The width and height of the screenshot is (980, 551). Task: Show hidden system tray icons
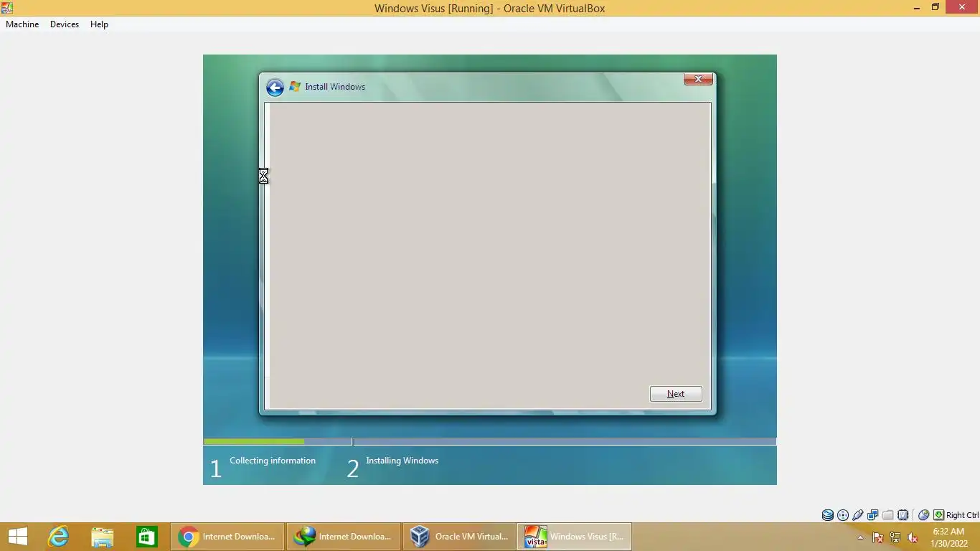[861, 537]
